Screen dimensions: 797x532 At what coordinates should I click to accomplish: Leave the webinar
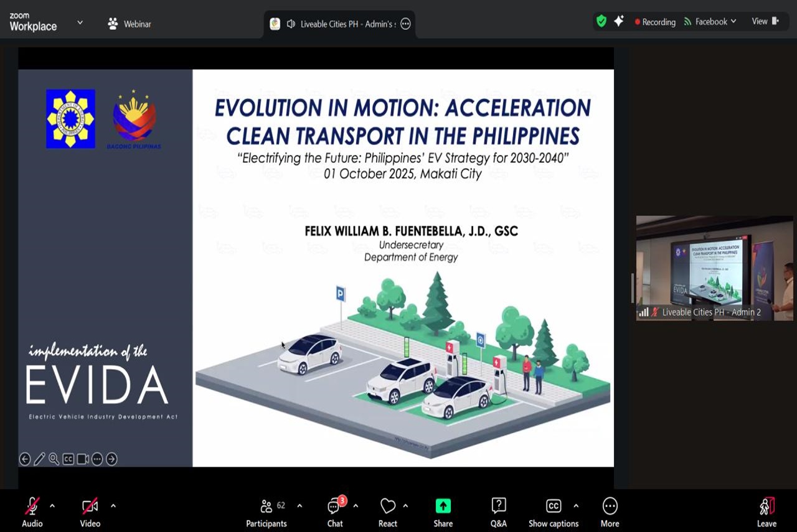coord(766,513)
